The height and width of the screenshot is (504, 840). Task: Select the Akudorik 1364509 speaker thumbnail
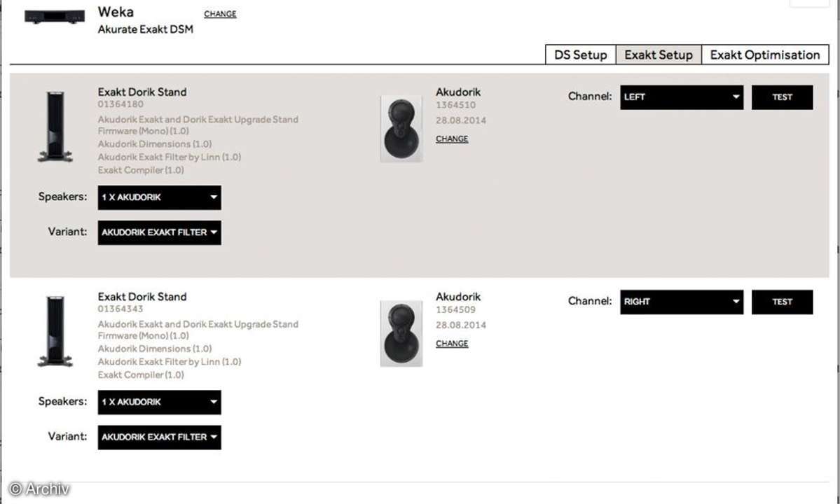click(x=401, y=334)
